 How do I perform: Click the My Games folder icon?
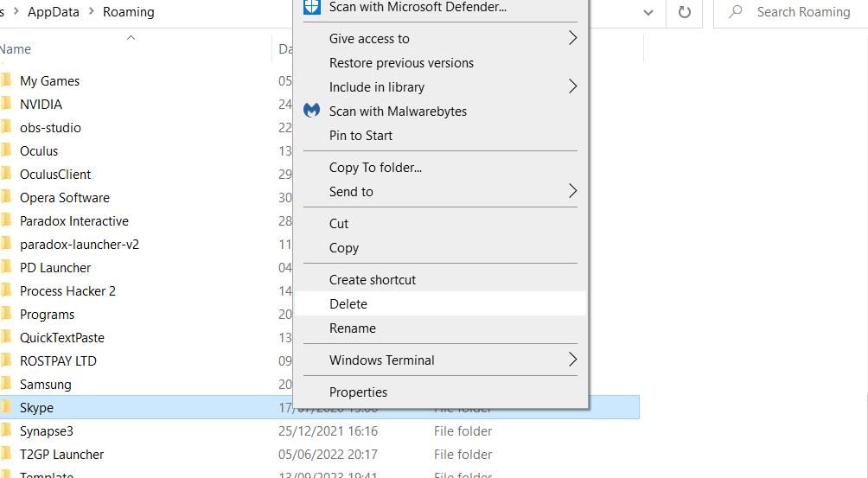(x=5, y=80)
